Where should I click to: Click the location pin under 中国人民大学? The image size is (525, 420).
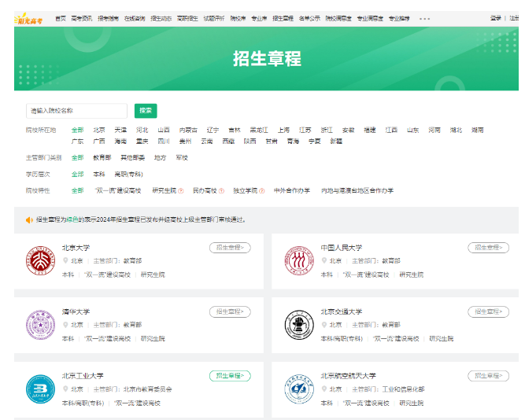324,260
